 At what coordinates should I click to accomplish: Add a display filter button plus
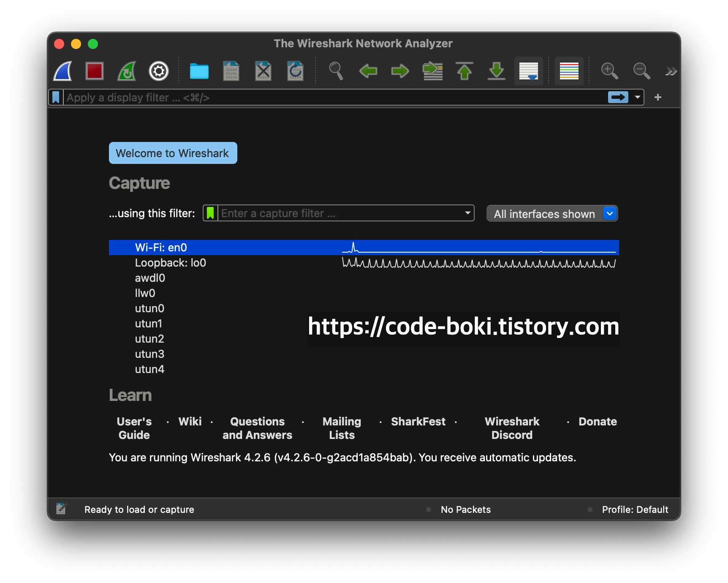tap(658, 97)
